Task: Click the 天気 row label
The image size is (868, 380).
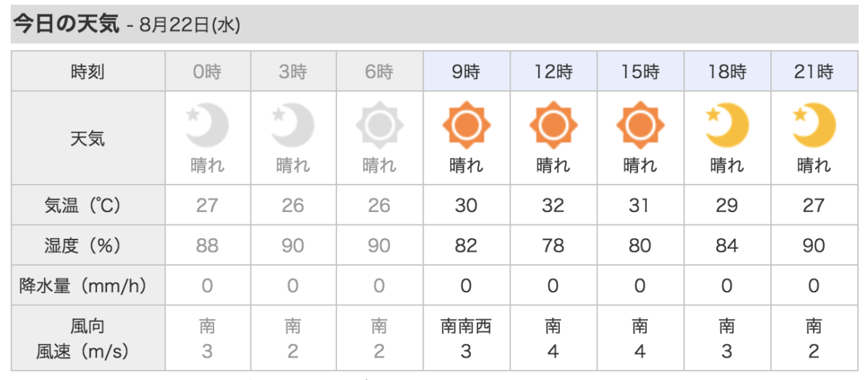Action: [88, 138]
